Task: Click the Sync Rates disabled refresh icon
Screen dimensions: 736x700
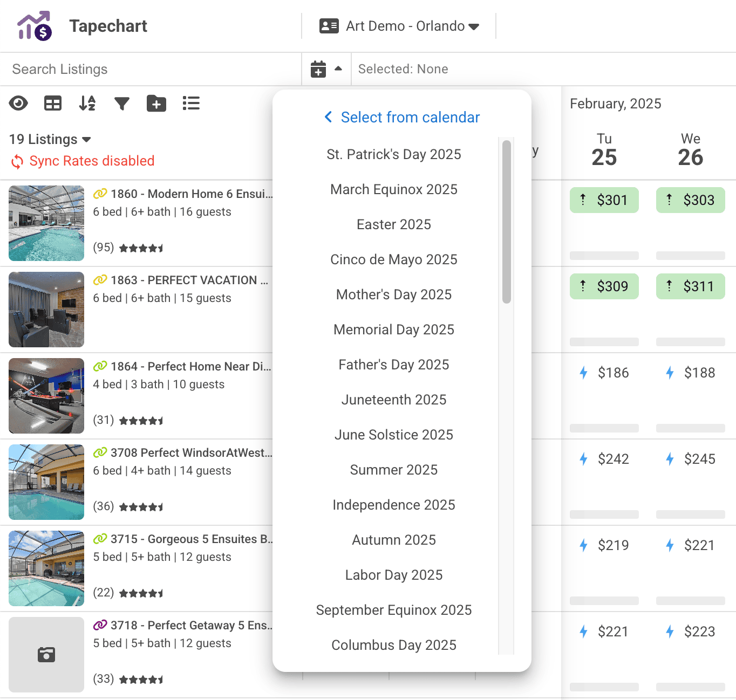Action: pyautogui.click(x=17, y=161)
